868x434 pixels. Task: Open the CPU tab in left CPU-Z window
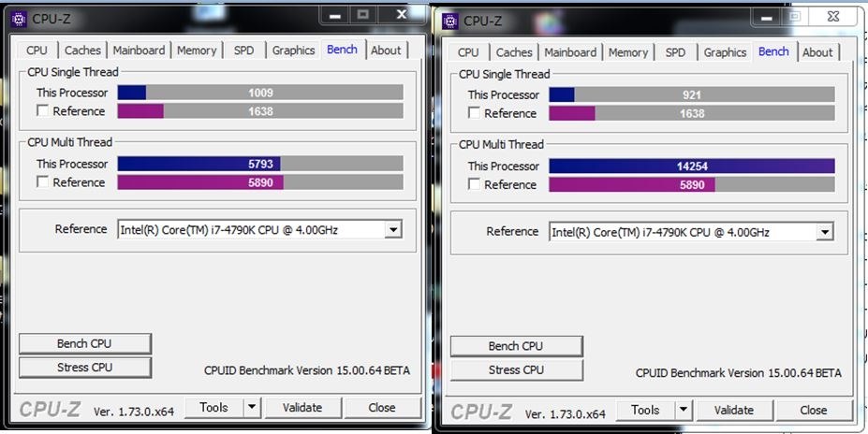tap(37, 51)
